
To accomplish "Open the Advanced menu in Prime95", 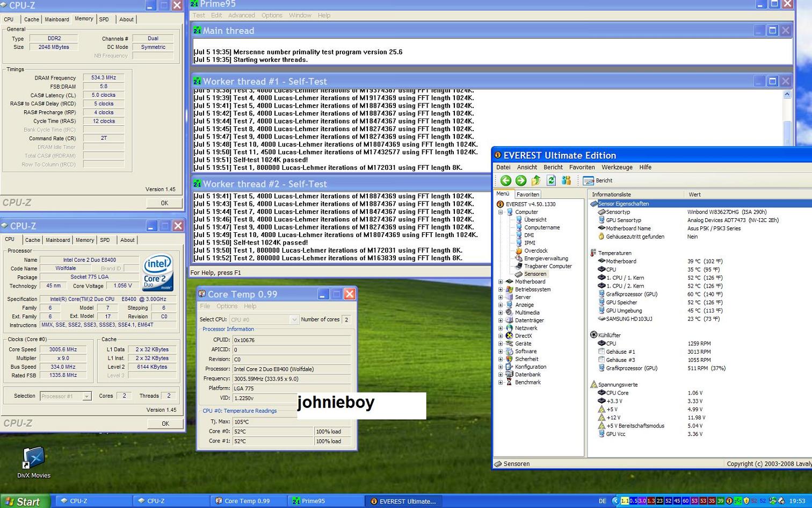I will [242, 15].
